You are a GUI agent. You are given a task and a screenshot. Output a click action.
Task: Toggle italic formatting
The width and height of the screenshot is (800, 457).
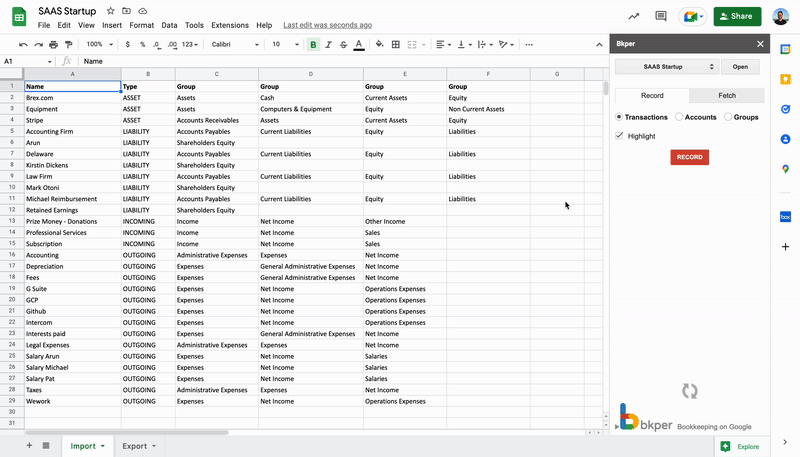pos(329,45)
